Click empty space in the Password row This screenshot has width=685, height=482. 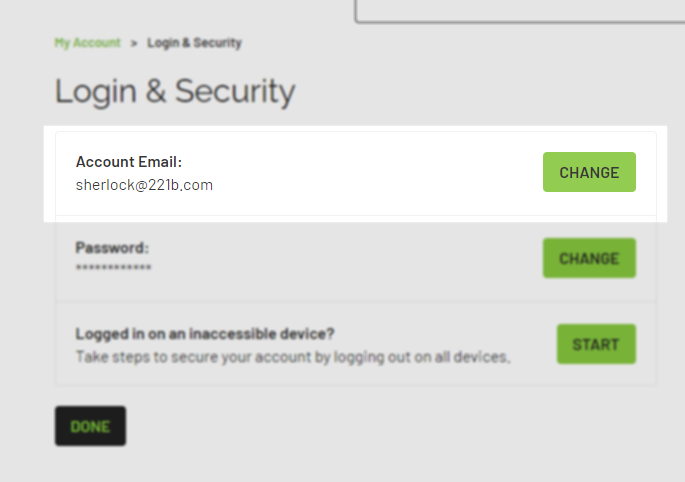[350, 259]
